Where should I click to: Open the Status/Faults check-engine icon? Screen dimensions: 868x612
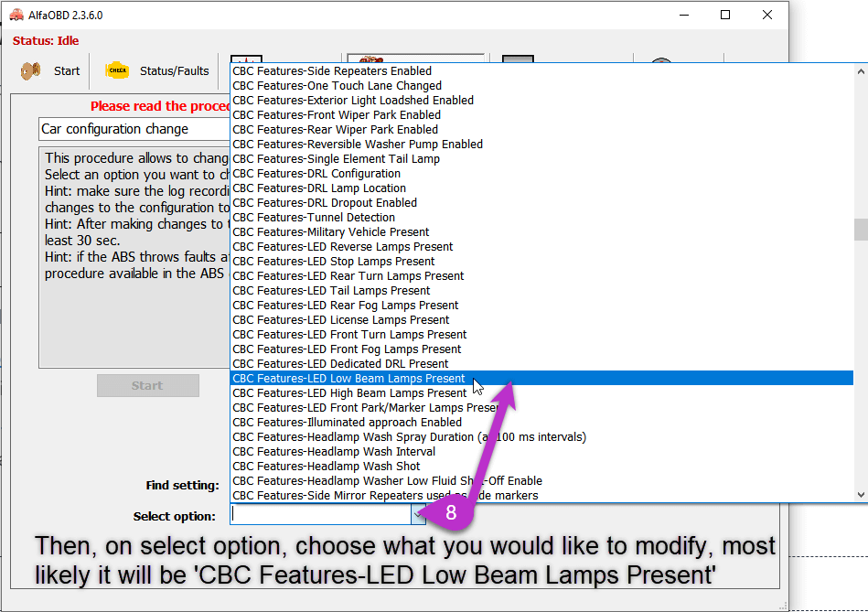tap(117, 70)
